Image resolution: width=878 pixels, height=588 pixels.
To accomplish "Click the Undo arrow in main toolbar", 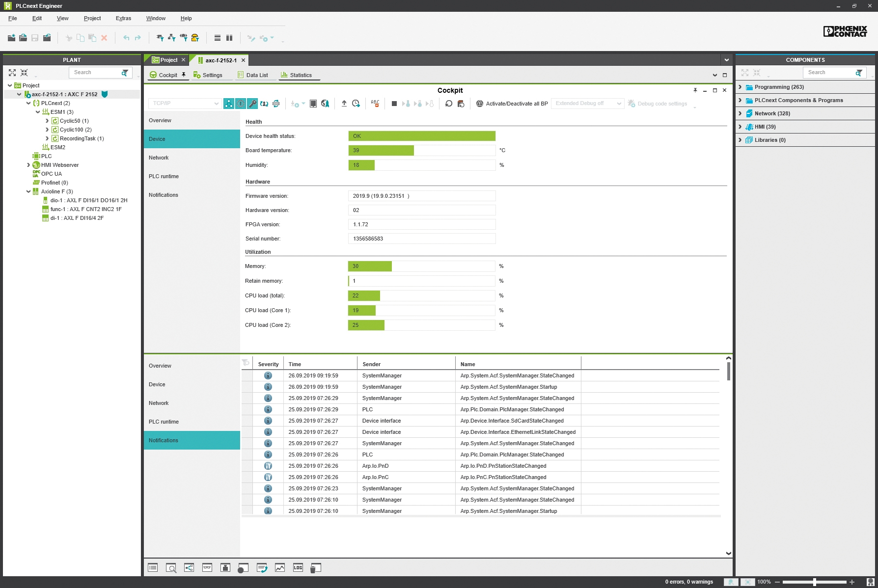I will pyautogui.click(x=126, y=38).
